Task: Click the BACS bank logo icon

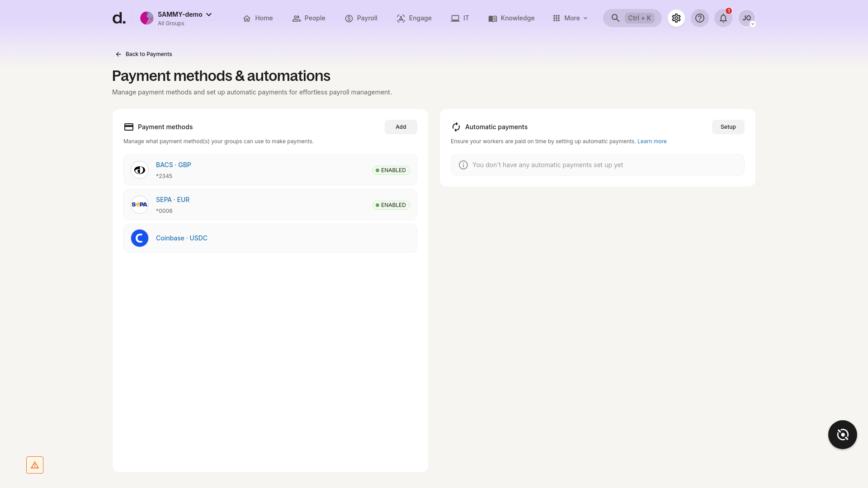Action: (x=140, y=170)
